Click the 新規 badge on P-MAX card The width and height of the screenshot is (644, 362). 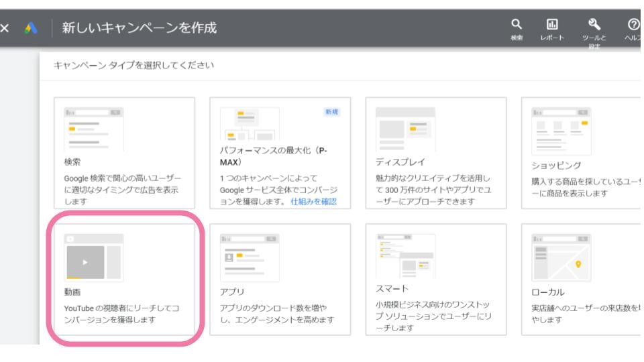point(331,112)
